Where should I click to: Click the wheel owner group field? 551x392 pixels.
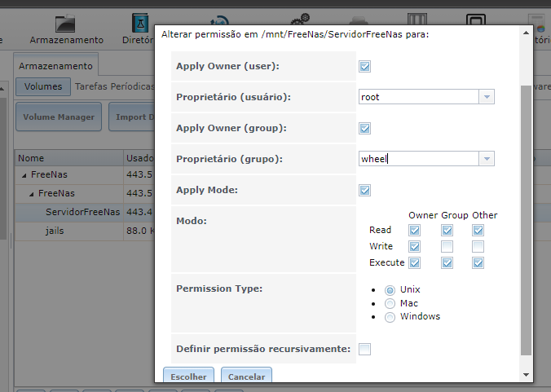click(418, 159)
